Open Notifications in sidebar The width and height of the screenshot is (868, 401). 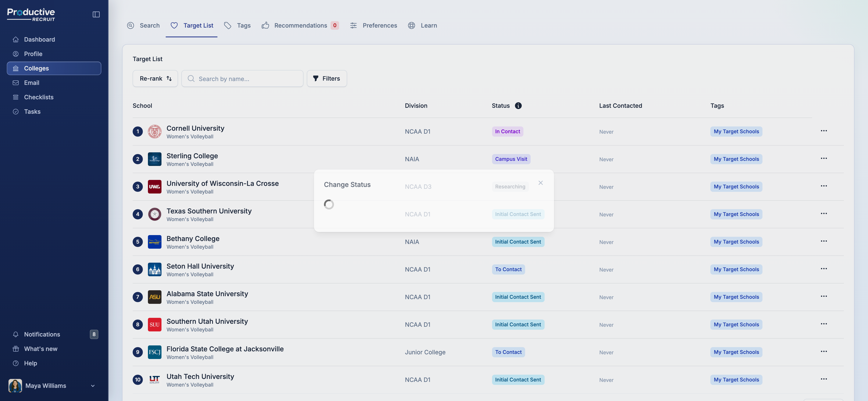click(x=54, y=334)
